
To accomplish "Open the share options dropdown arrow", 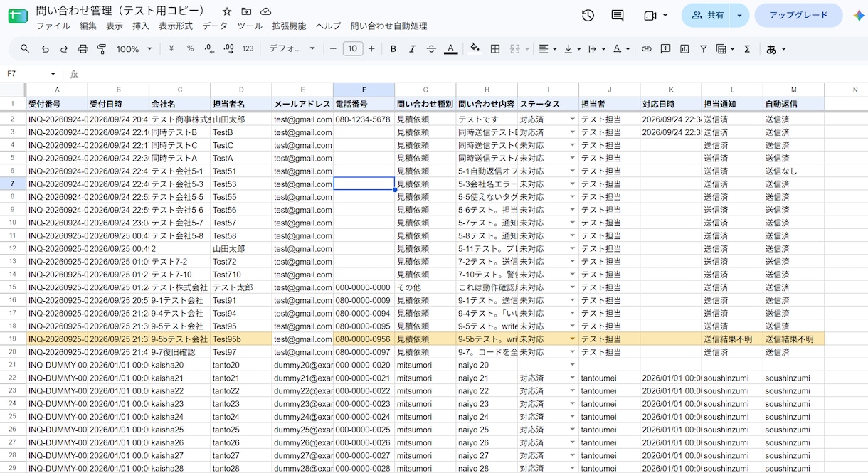I will tap(741, 16).
